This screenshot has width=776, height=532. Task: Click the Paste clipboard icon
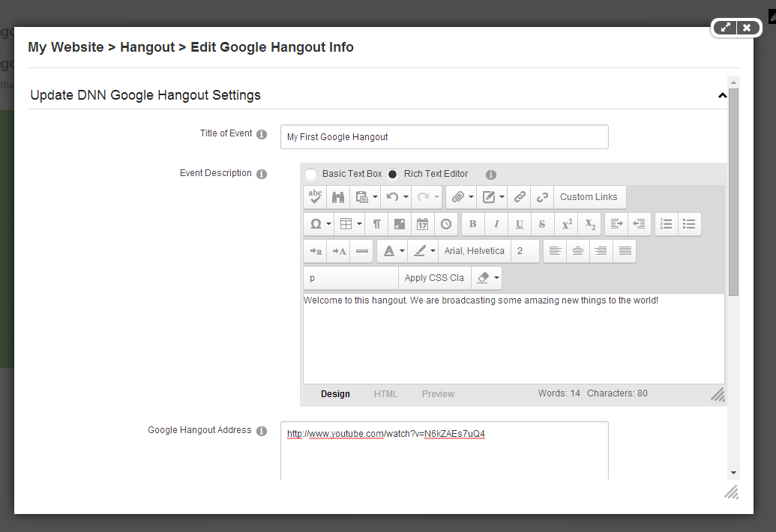(362, 197)
